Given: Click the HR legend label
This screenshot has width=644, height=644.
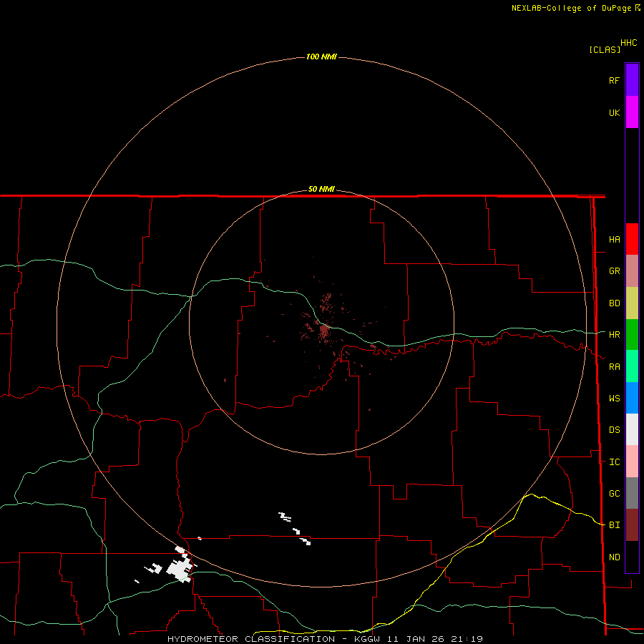Looking at the screenshot, I should [614, 335].
